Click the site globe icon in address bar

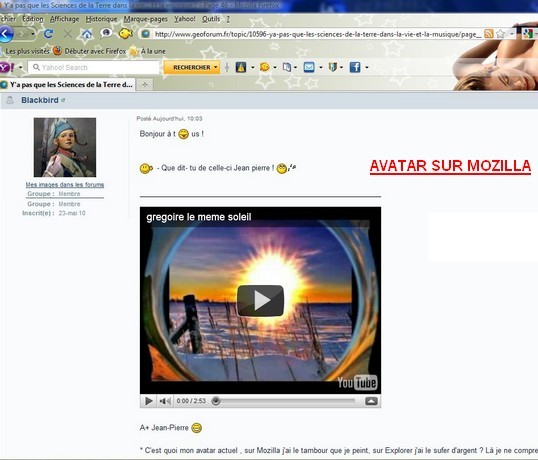pyautogui.click(x=145, y=34)
